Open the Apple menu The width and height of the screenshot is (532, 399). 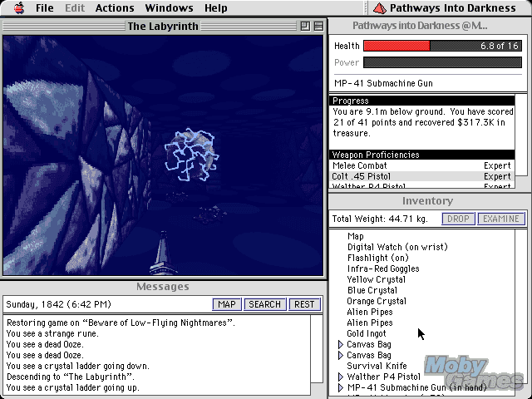[x=19, y=7]
